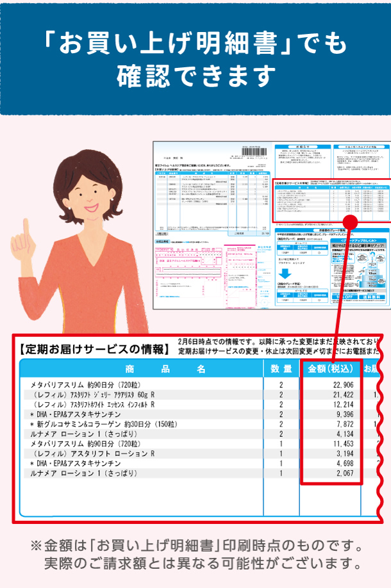Select the amount 9,396

coord(345,414)
